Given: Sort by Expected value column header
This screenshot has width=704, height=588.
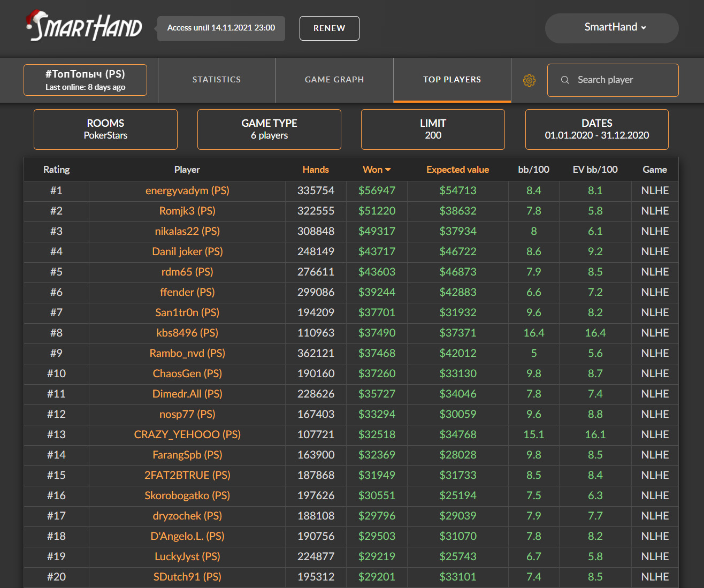Looking at the screenshot, I should [x=457, y=170].
